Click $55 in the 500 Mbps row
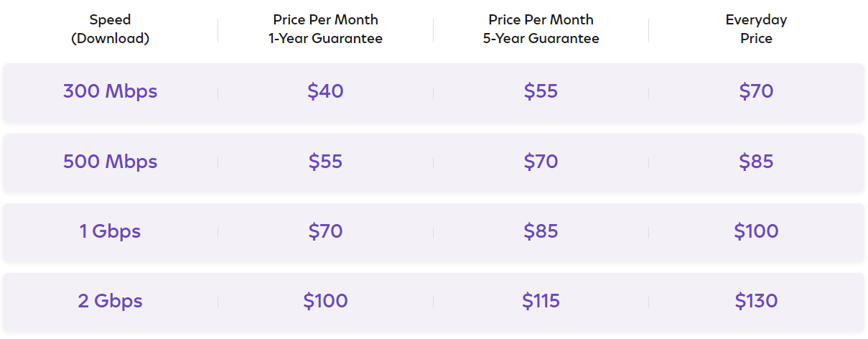Image resolution: width=868 pixels, height=339 pixels. (x=325, y=162)
